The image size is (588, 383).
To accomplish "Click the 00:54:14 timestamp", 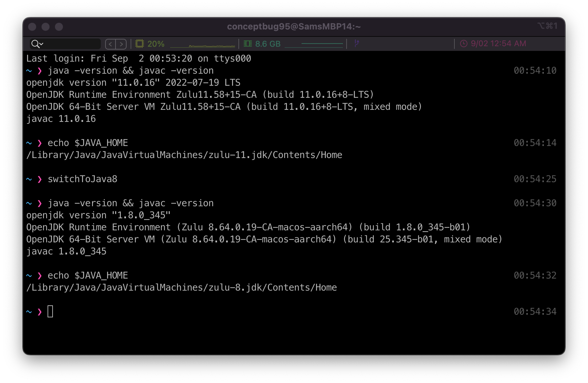I will (x=535, y=143).
